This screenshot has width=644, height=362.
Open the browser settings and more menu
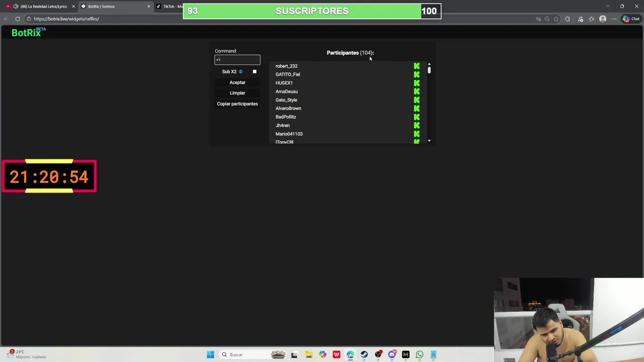point(614,19)
